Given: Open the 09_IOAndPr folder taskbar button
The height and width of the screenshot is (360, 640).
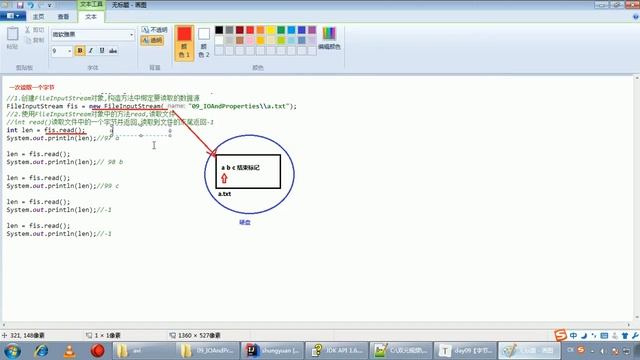Looking at the screenshot, I should coord(207,351).
